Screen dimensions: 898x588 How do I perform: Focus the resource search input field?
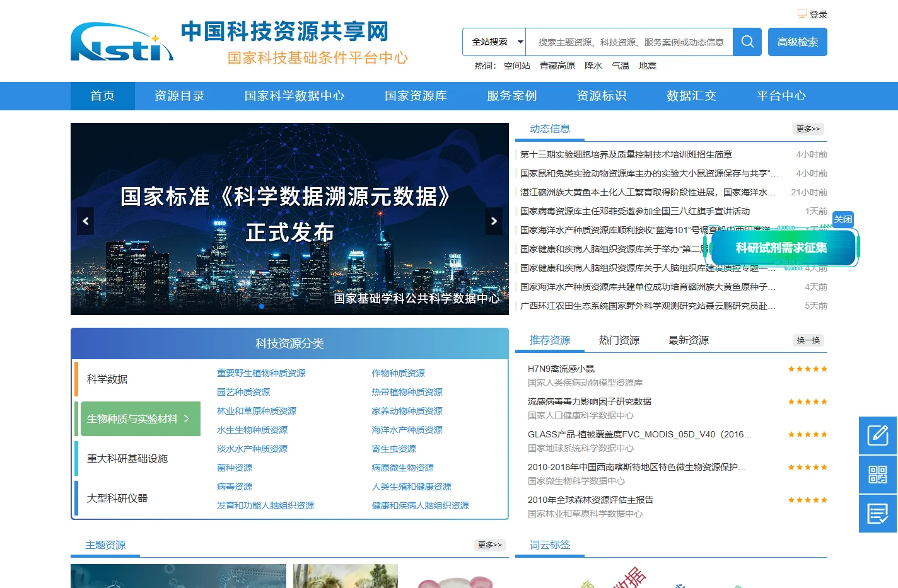[x=629, y=42]
